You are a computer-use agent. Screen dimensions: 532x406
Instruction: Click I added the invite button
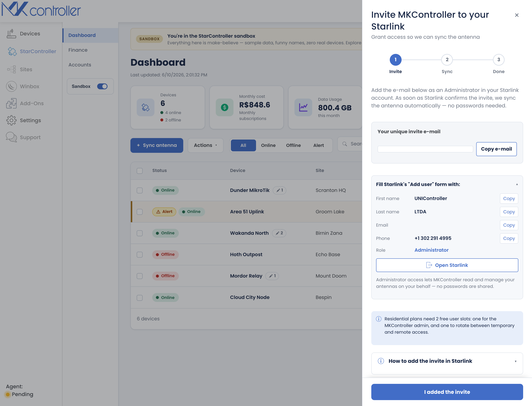click(447, 392)
